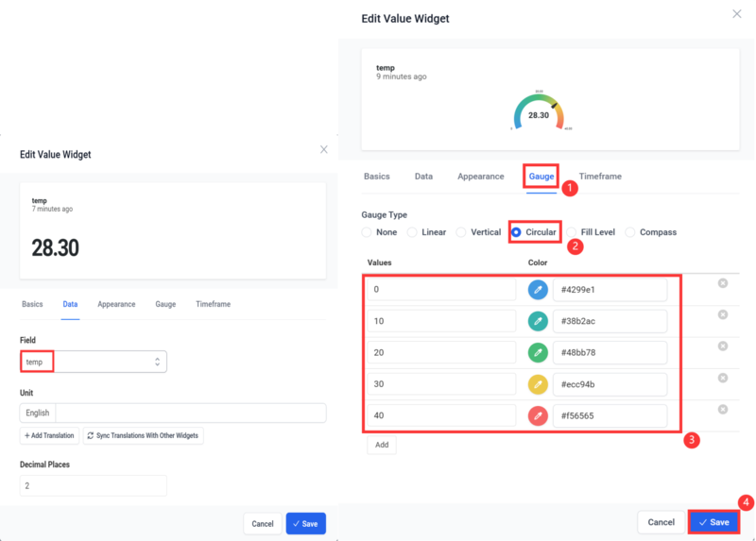This screenshot has height=541, width=756.
Task: Select the Compass gauge type
Action: click(x=651, y=232)
